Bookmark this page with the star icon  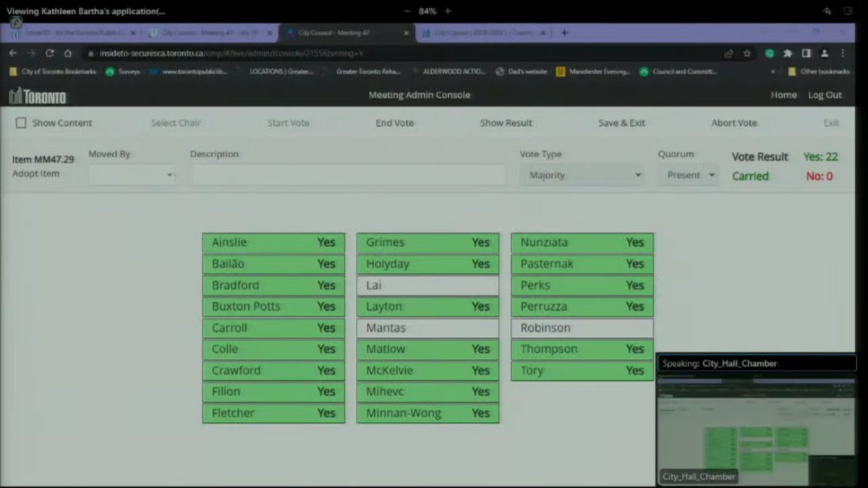[746, 53]
